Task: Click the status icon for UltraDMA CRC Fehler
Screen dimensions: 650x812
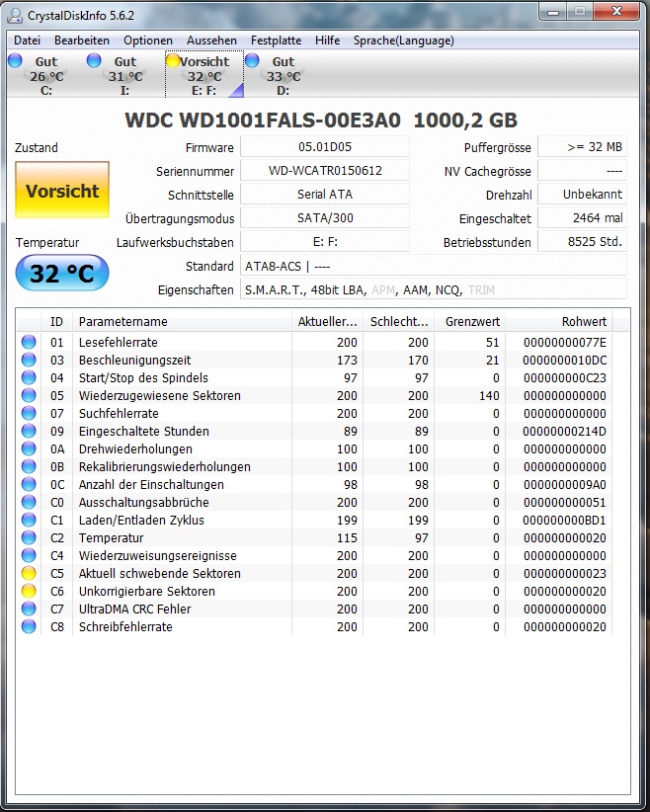Action: click(x=29, y=609)
